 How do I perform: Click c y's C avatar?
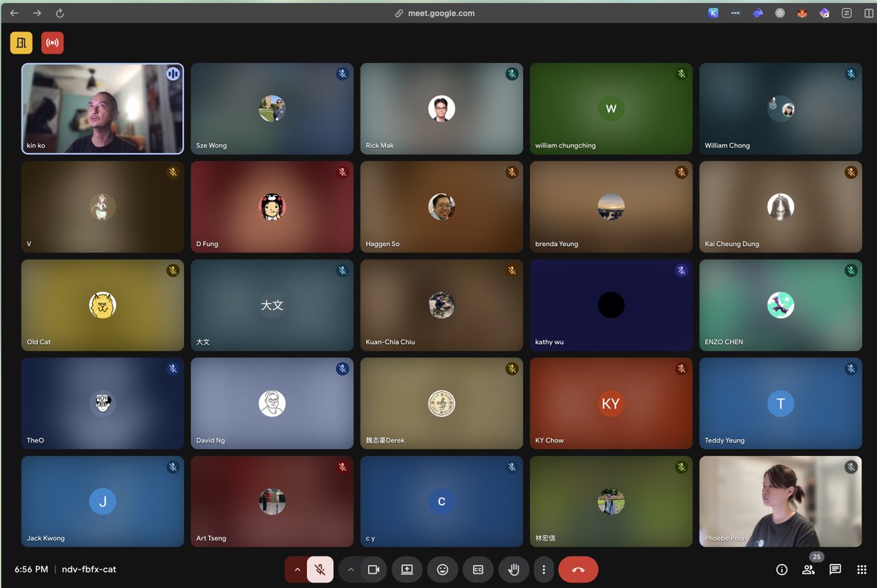[x=441, y=502]
